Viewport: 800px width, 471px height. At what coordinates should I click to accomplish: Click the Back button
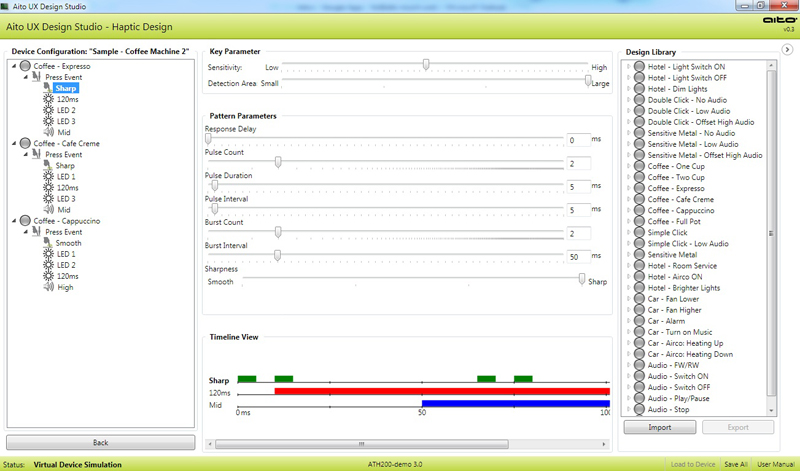click(x=101, y=442)
